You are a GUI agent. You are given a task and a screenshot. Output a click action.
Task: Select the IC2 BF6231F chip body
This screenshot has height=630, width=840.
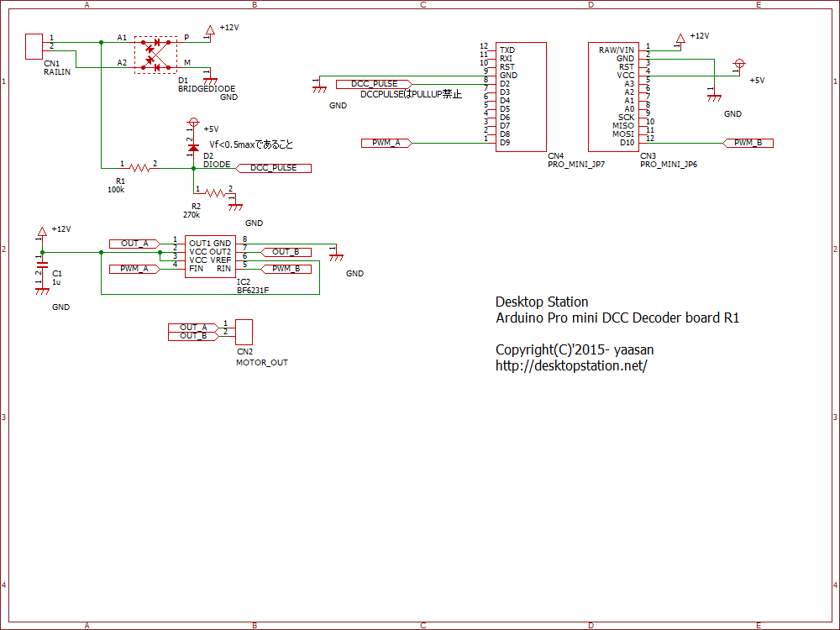(210, 256)
